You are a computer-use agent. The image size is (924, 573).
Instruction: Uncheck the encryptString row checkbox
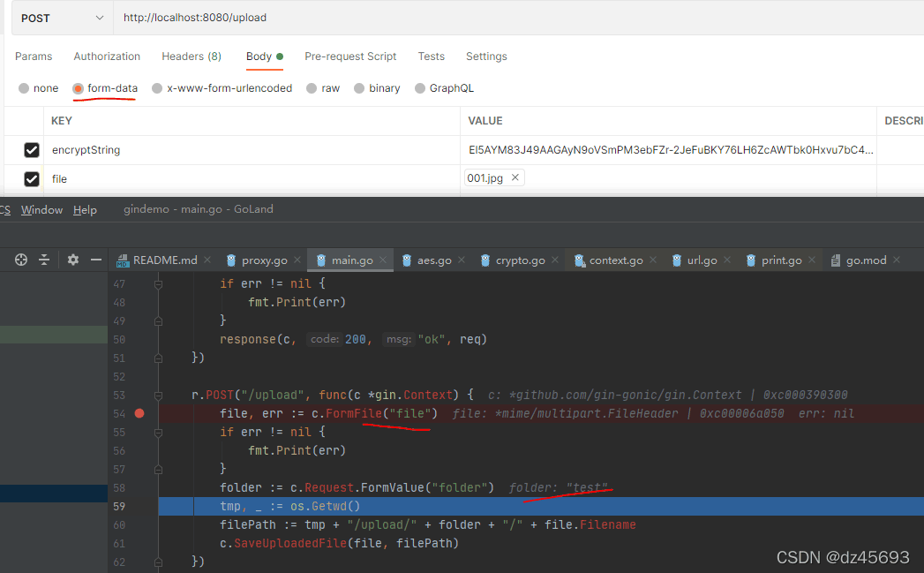pyautogui.click(x=32, y=150)
